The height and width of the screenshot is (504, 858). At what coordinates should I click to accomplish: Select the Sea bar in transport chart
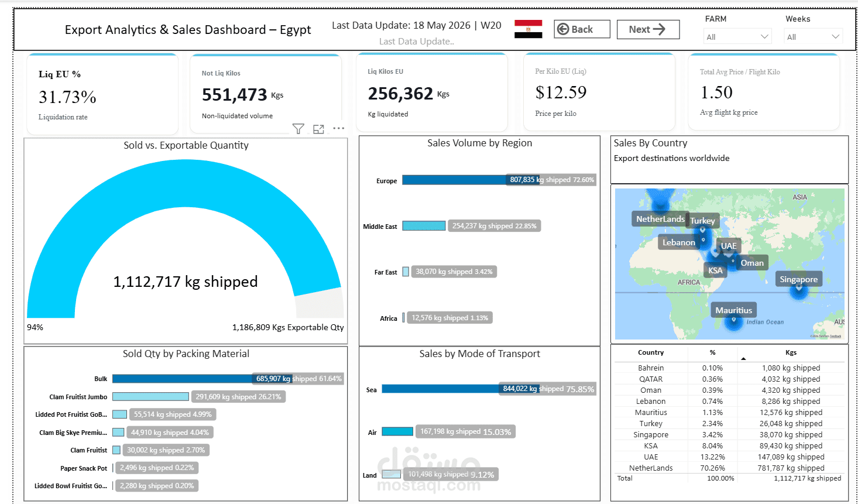click(460, 389)
